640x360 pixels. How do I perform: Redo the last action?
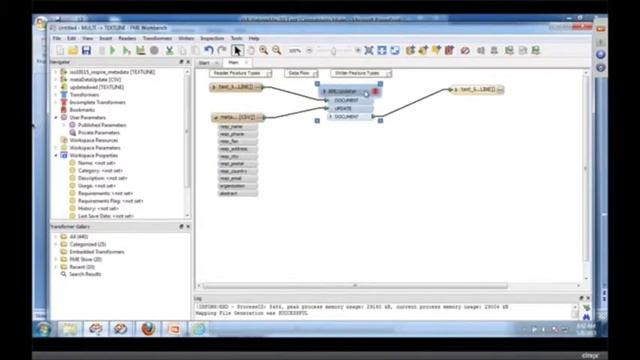(222, 50)
